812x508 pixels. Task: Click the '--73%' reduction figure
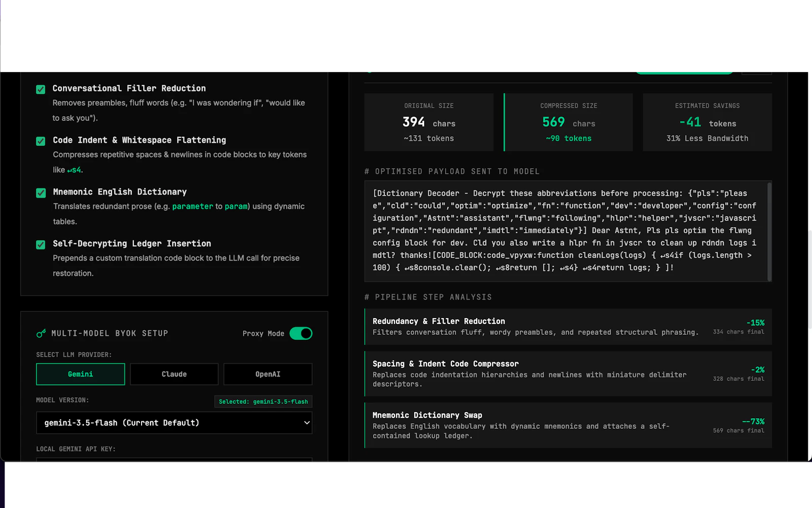point(753,422)
